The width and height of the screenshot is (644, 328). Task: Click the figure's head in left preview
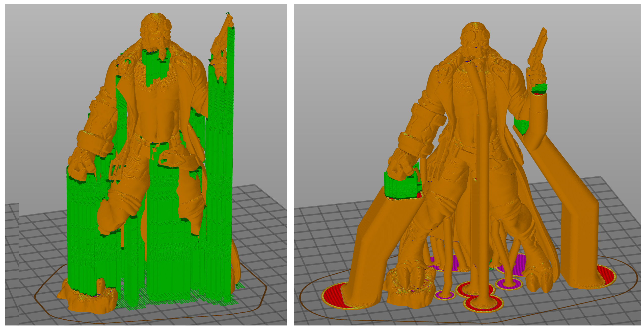pyautogui.click(x=155, y=28)
